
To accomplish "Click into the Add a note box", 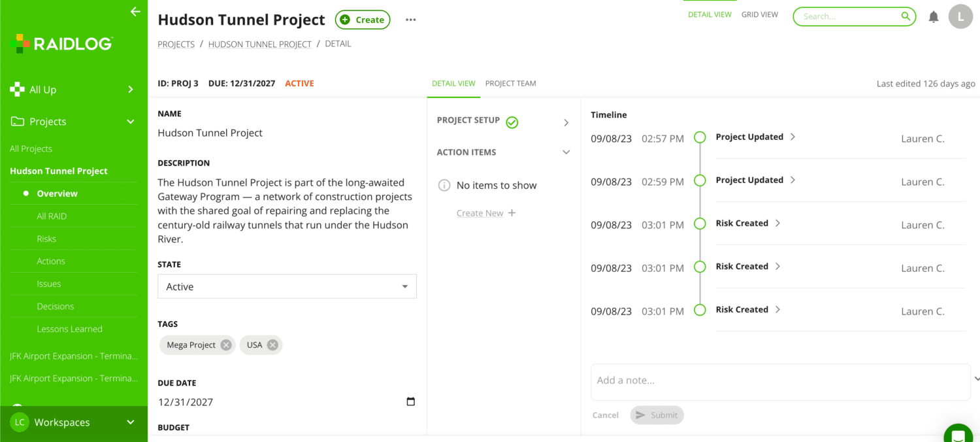I will [x=781, y=382].
